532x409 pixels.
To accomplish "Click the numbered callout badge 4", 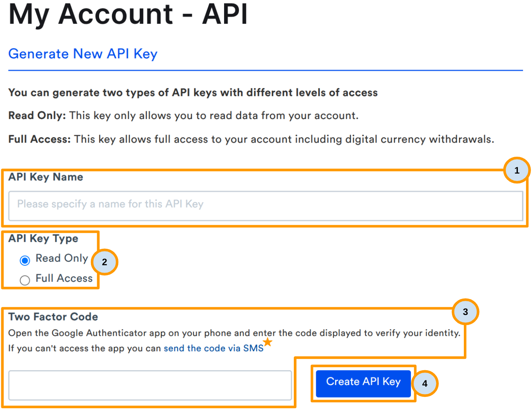I will point(425,384).
